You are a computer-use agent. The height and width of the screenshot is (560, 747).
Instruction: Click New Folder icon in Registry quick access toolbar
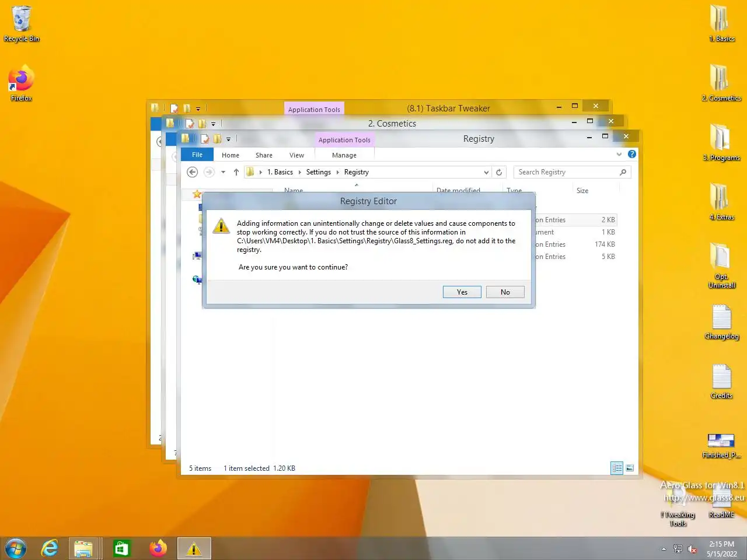pyautogui.click(x=217, y=139)
